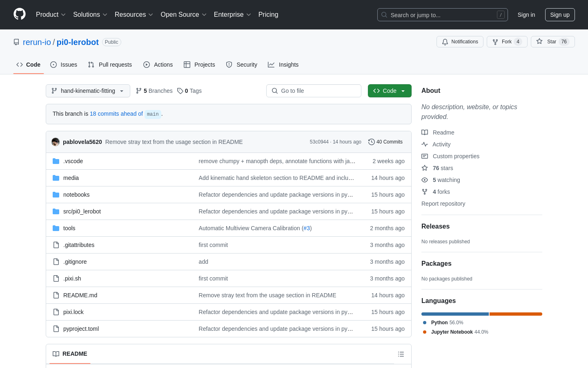Click the pixi.lock file icon
Screen dimensions: 588x368
(56, 312)
